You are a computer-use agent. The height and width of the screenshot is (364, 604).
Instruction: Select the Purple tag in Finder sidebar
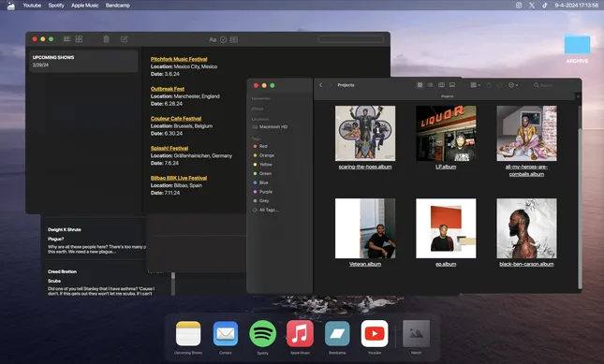tap(263, 192)
